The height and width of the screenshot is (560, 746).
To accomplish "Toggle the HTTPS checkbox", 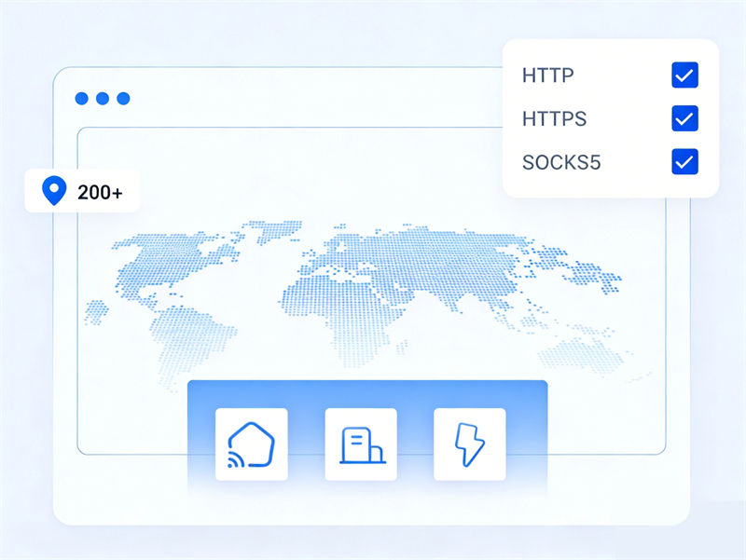I will pyautogui.click(x=684, y=118).
